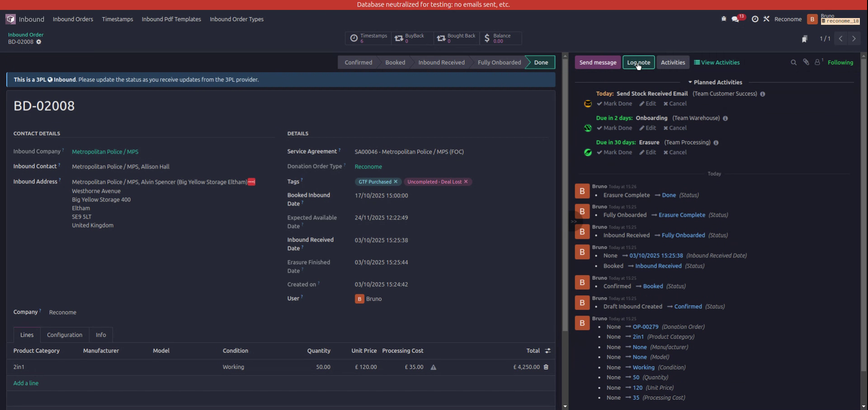Click Add a line under the order lines
The height and width of the screenshot is (410, 868).
[x=26, y=383]
